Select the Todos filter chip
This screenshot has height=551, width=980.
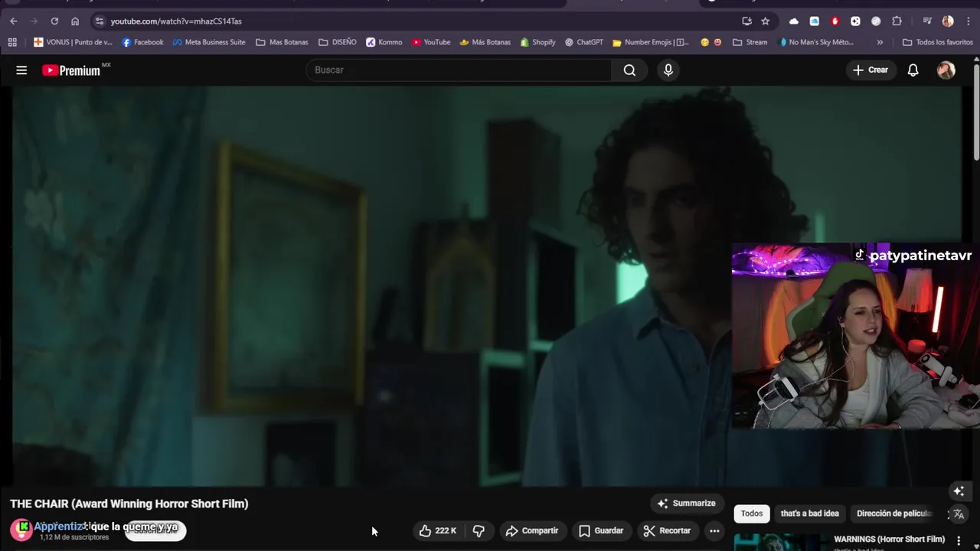tap(752, 514)
